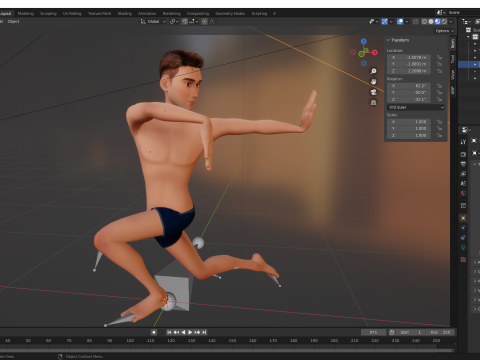Screen dimensions: 480x360
Task: Toggle auto keying record button
Action: pyautogui.click(x=154, y=332)
